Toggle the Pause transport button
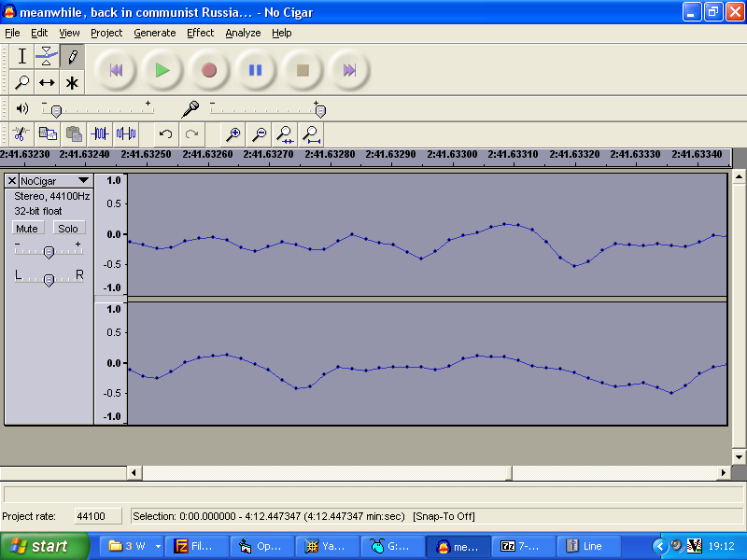 [255, 70]
